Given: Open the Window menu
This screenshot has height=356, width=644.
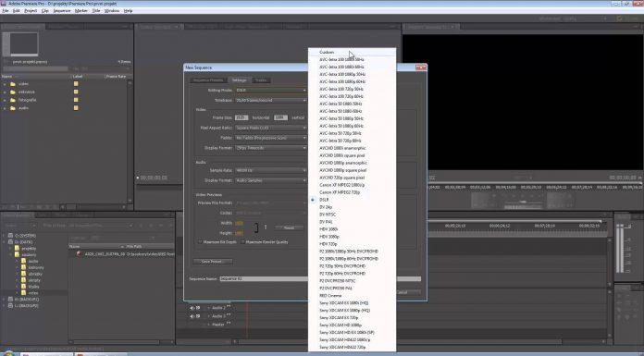Looking at the screenshot, I should point(112,11).
